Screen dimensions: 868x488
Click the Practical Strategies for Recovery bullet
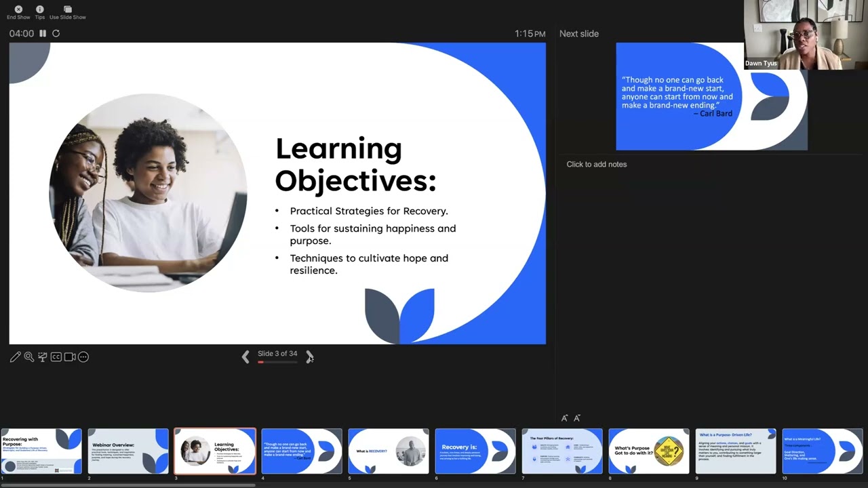point(369,211)
